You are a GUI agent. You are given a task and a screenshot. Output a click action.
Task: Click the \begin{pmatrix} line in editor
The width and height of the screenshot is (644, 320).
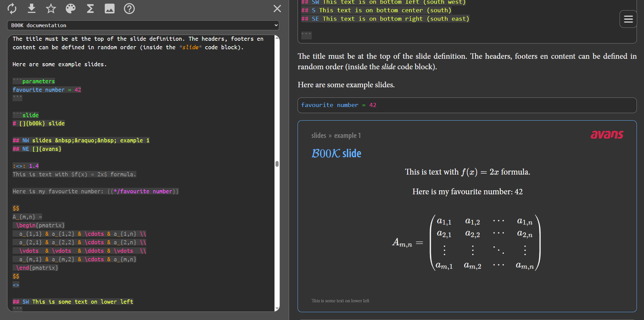point(40,226)
